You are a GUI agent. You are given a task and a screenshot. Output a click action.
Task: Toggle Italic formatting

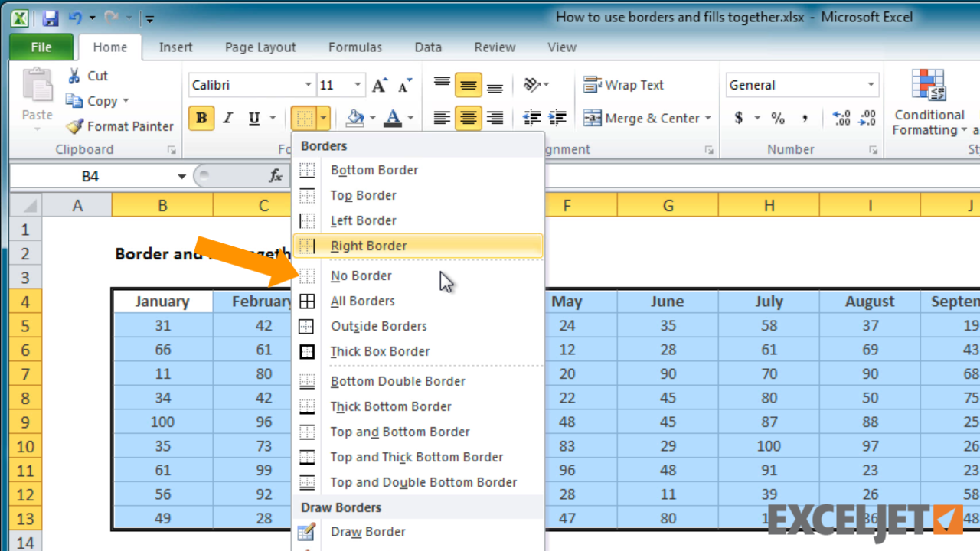(227, 118)
